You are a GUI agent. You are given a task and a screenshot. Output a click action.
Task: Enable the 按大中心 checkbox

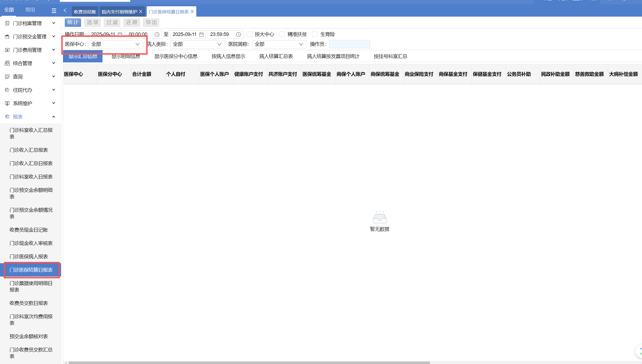click(x=249, y=34)
